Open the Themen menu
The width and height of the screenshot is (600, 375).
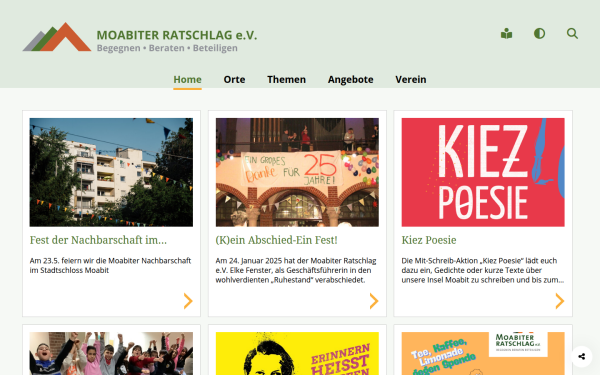tap(286, 80)
